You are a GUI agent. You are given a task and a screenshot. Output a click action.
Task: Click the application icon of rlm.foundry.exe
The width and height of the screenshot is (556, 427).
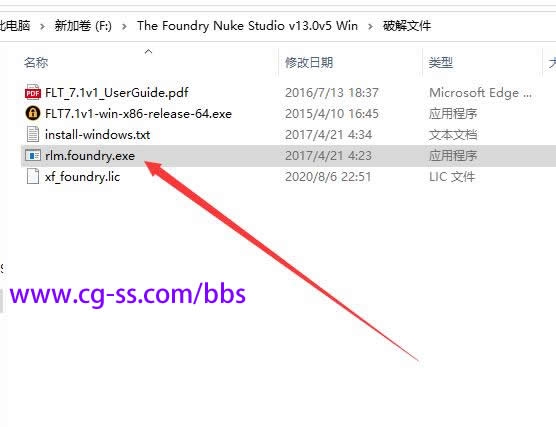[x=33, y=155]
